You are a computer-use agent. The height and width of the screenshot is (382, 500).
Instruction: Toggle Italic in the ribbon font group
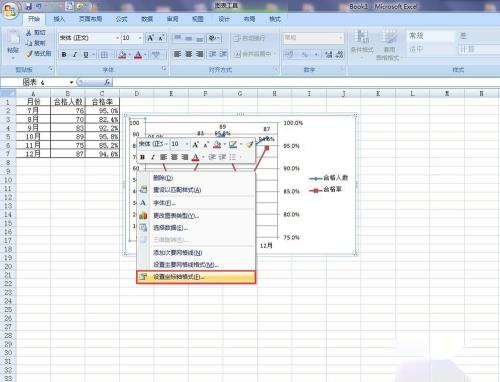75,54
